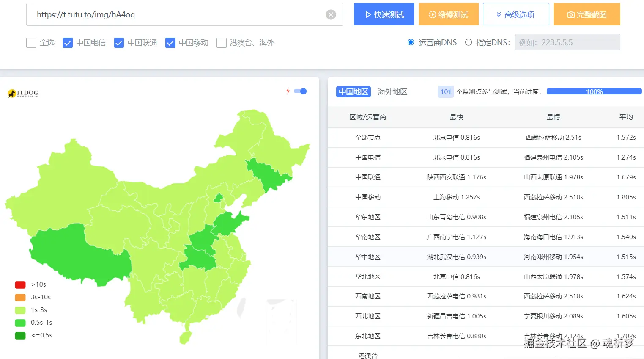Image resolution: width=644 pixels, height=359 pixels.
Task: Switch to the 中国地区 tab
Action: click(354, 92)
